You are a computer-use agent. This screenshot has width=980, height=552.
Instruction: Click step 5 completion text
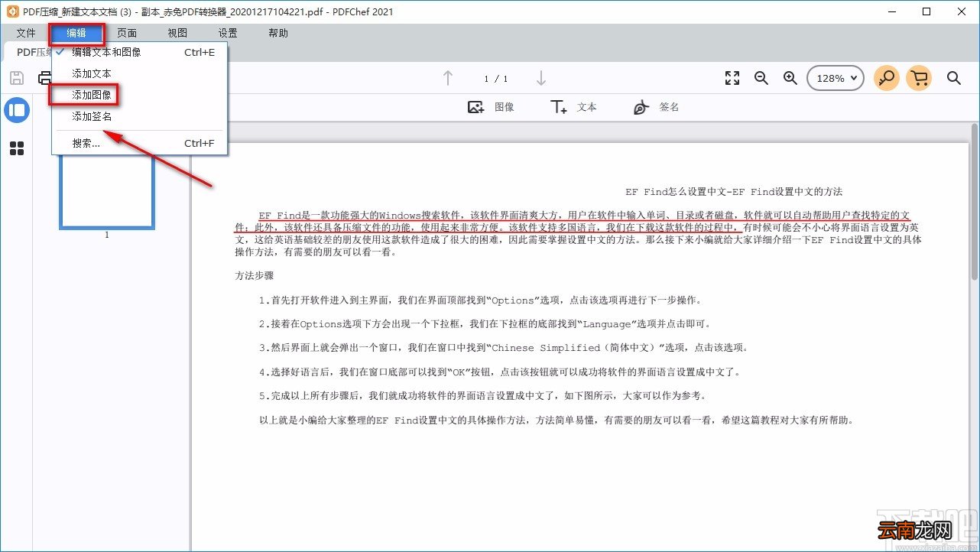coord(483,396)
